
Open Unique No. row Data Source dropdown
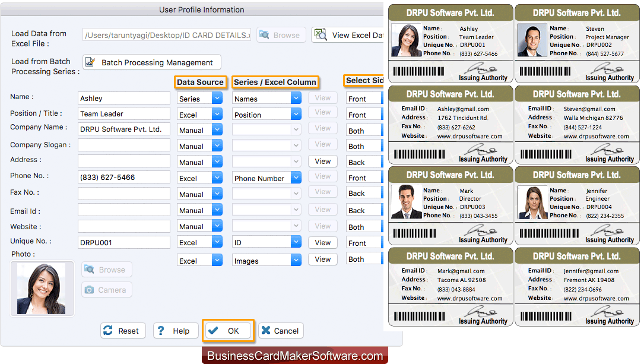pos(199,242)
